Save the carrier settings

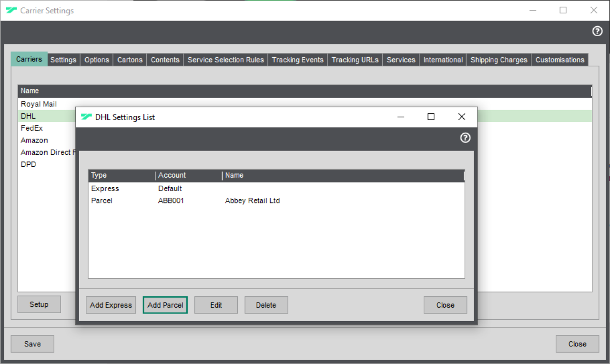click(x=32, y=344)
